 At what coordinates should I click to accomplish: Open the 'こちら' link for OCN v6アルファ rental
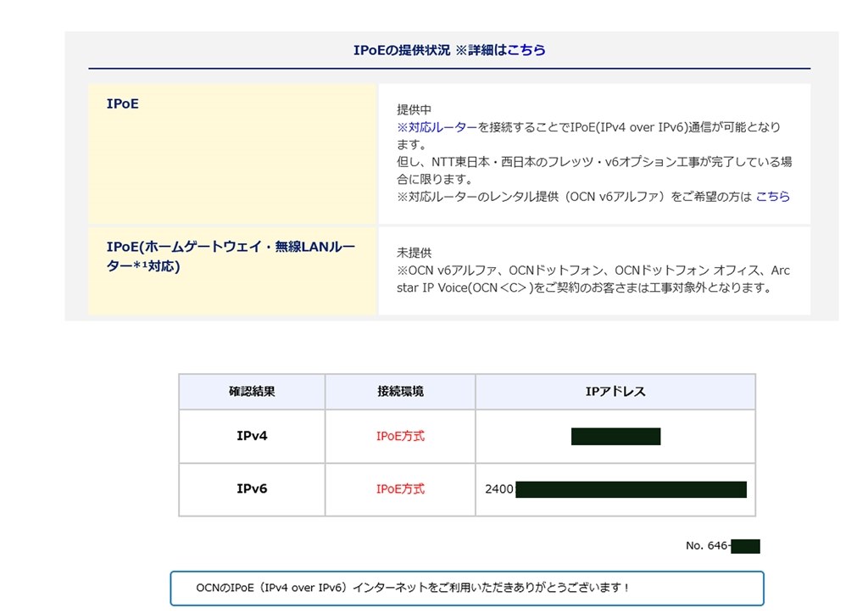pyautogui.click(x=773, y=197)
